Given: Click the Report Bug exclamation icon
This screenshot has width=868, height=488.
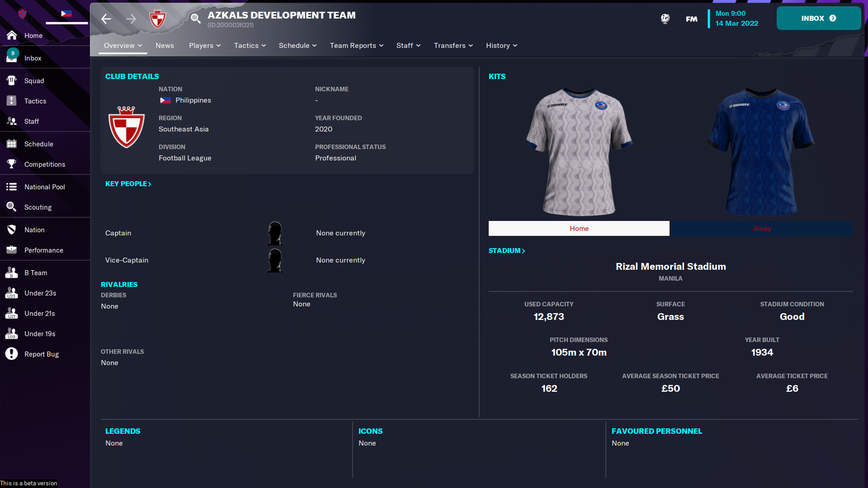Looking at the screenshot, I should [x=12, y=354].
